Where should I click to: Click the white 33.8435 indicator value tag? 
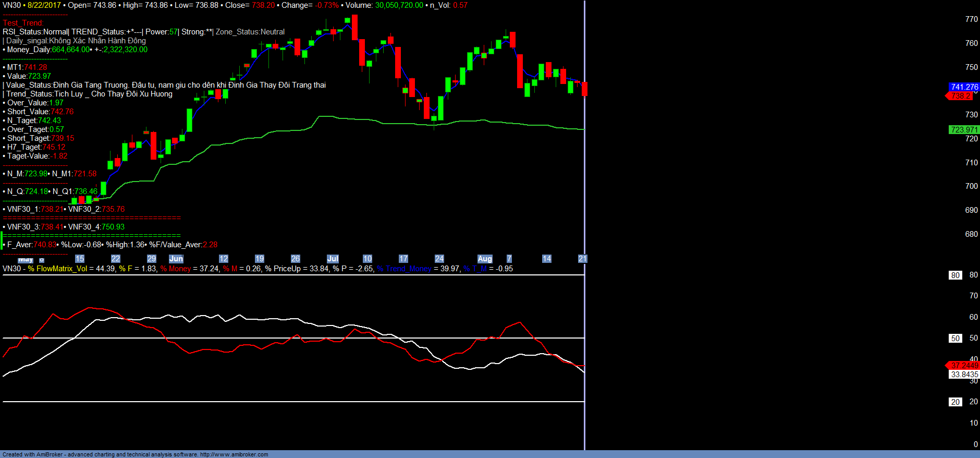click(964, 375)
